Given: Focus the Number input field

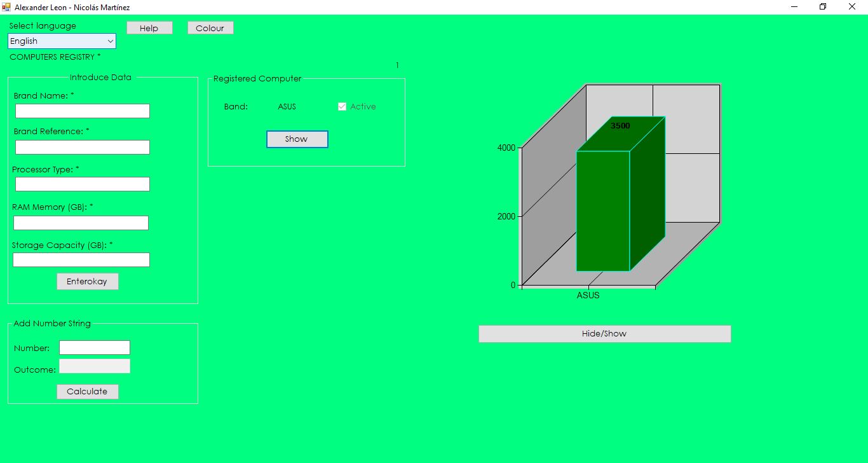Looking at the screenshot, I should [95, 348].
